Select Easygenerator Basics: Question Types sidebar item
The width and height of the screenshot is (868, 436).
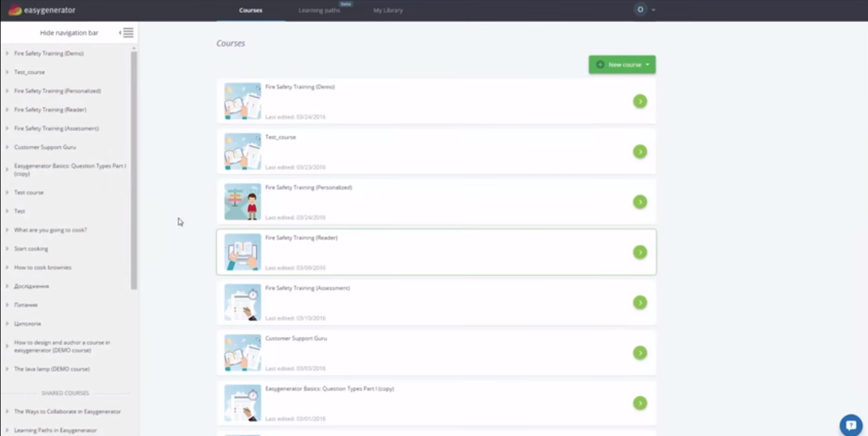point(70,170)
